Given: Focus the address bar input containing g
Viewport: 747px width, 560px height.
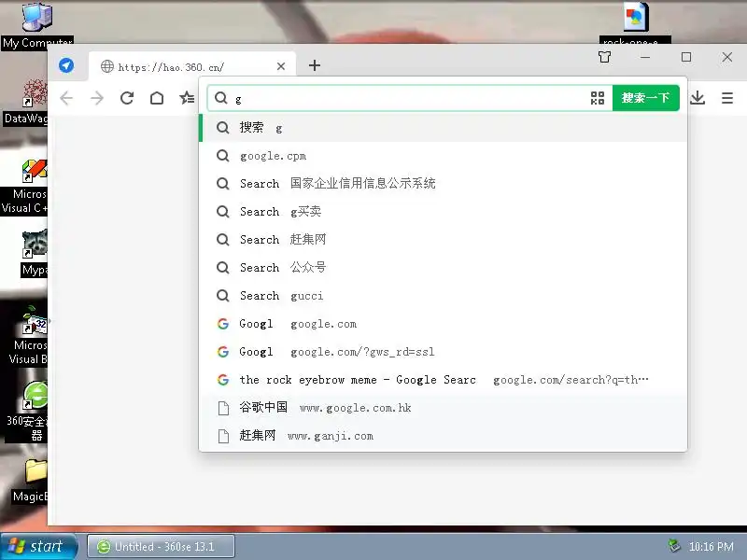Looking at the screenshot, I should (x=410, y=99).
